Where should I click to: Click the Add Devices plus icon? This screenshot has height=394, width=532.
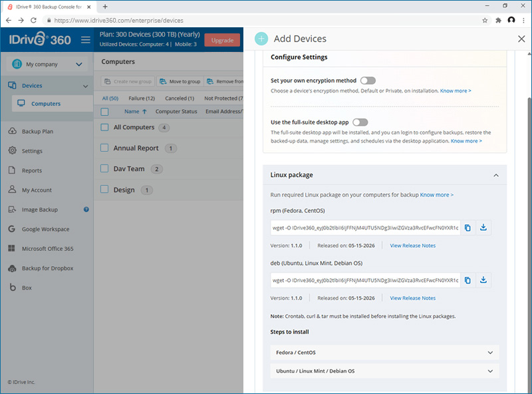[261, 39]
